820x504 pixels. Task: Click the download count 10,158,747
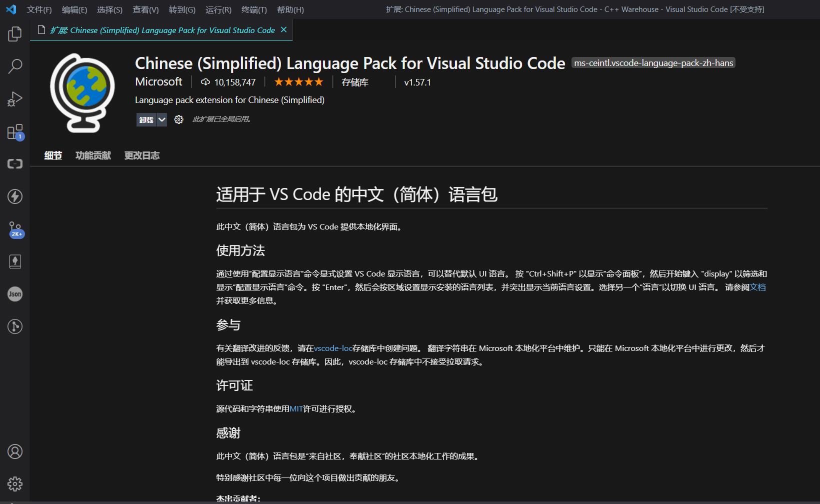click(x=235, y=82)
